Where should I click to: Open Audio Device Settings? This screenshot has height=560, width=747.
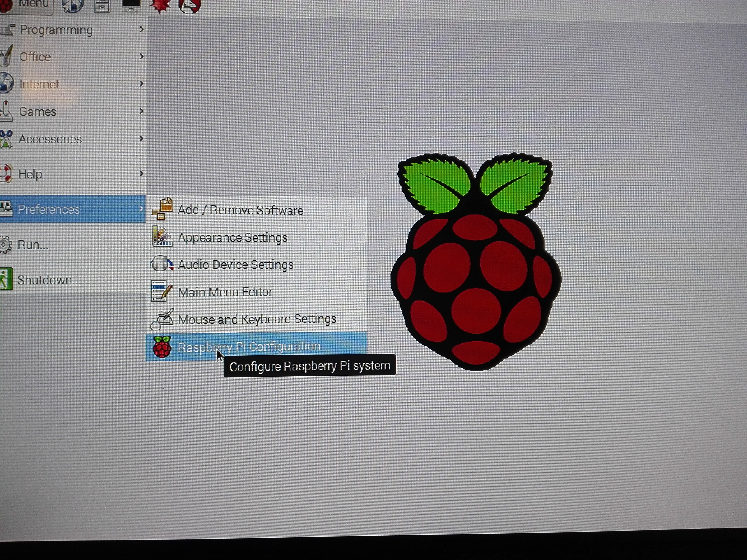pos(257,265)
